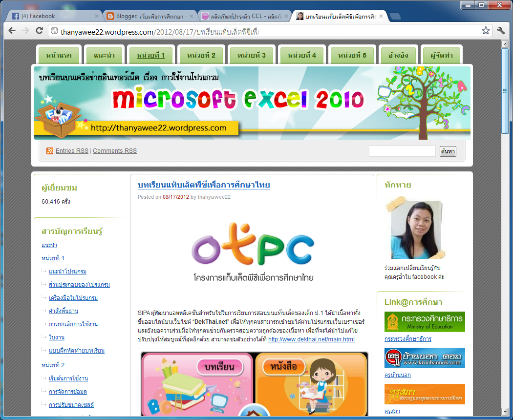Close the Blogger tab
The height and width of the screenshot is (420, 513).
coord(192,16)
